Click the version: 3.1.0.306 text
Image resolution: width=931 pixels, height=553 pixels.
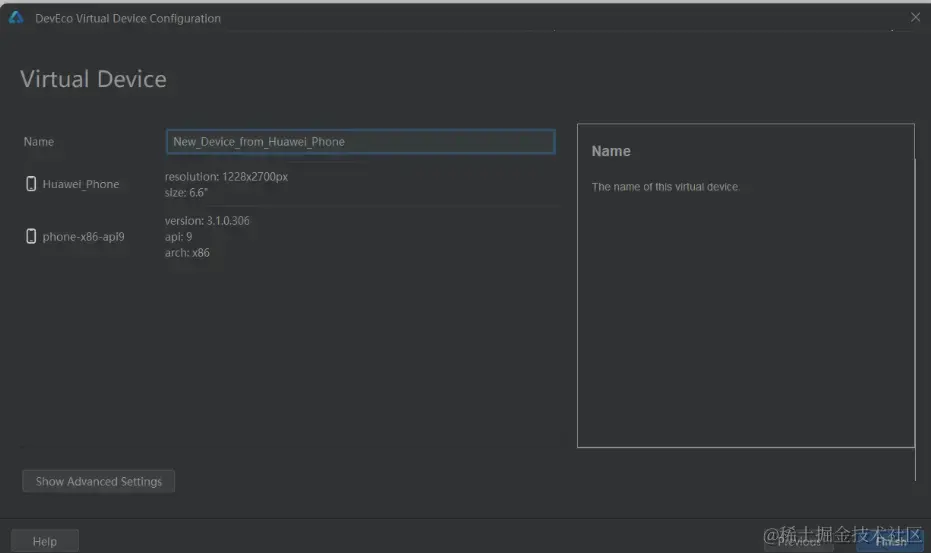(x=207, y=220)
